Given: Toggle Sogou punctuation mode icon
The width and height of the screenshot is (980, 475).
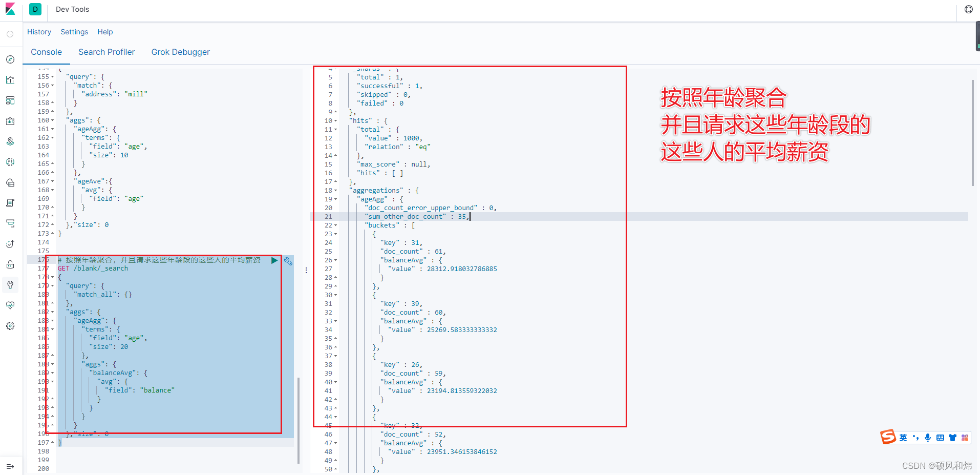Looking at the screenshot, I should coord(915,438).
